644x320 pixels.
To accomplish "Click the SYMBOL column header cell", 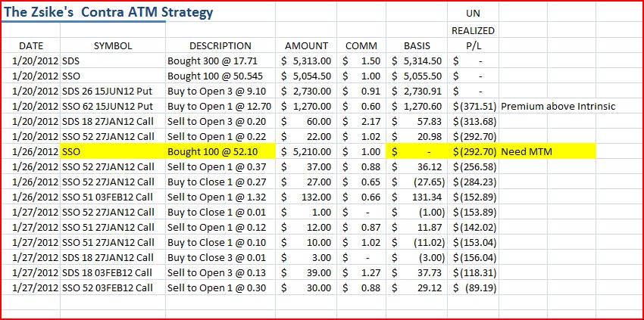I will tap(113, 45).
